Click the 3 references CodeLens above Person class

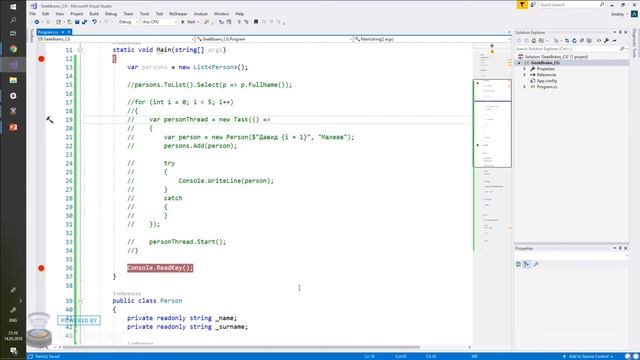[127, 293]
